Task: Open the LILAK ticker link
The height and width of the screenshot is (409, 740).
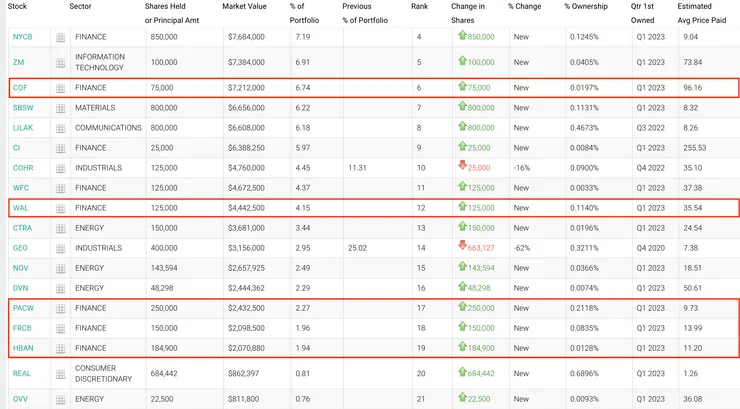Action: click(x=23, y=128)
